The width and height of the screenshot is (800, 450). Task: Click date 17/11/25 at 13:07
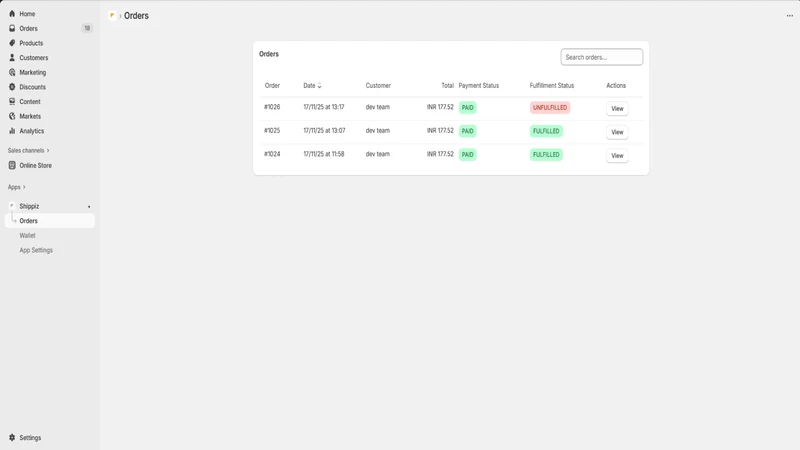pyautogui.click(x=324, y=131)
